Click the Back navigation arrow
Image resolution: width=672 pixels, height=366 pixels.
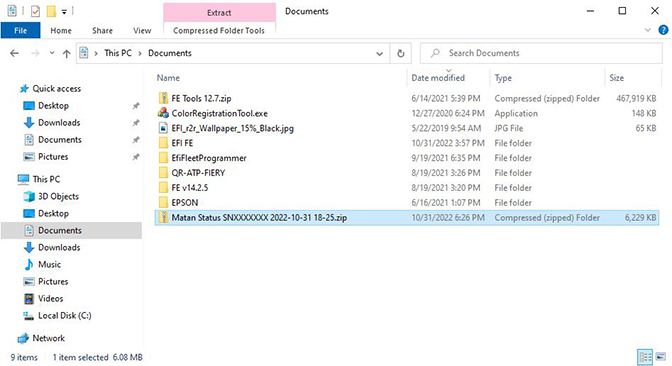[15, 53]
